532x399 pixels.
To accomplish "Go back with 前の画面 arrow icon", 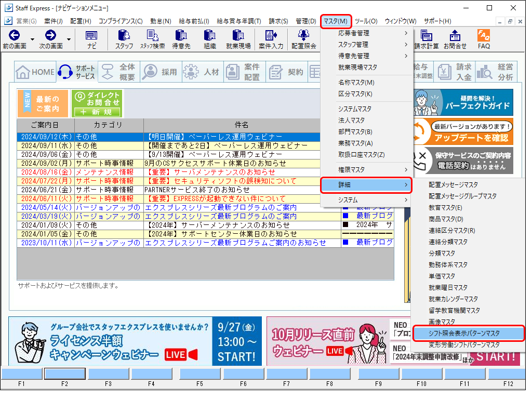I will click(x=14, y=35).
